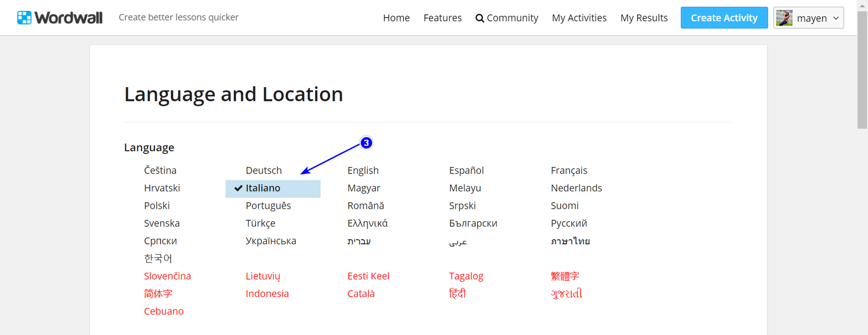Select Српски language option

tap(160, 241)
